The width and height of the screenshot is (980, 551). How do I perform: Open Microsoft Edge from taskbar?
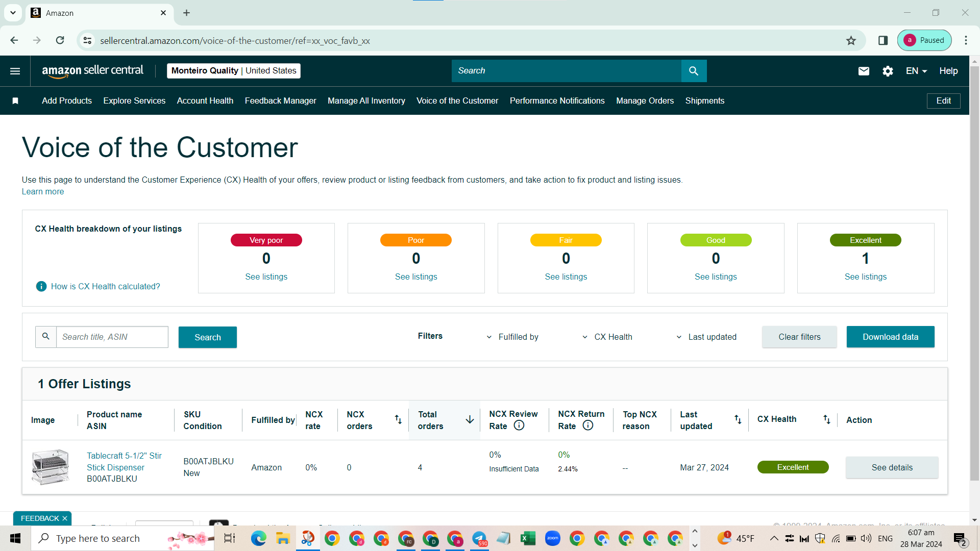(x=259, y=538)
